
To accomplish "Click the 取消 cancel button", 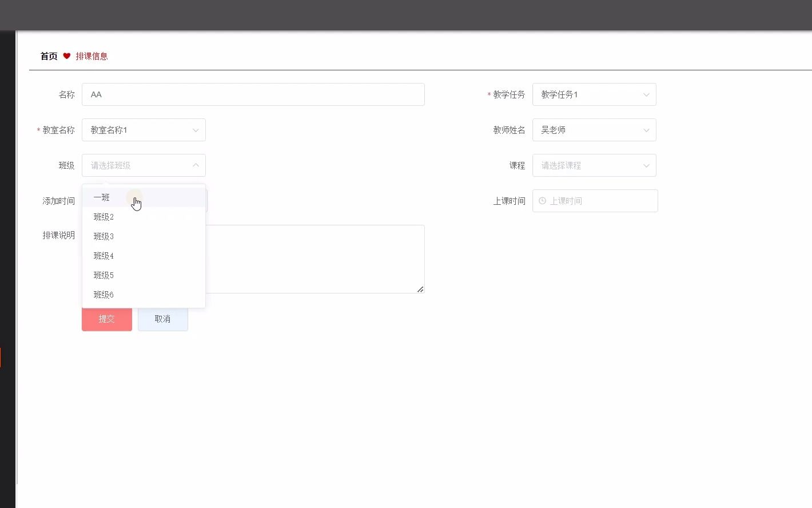I will tap(163, 319).
